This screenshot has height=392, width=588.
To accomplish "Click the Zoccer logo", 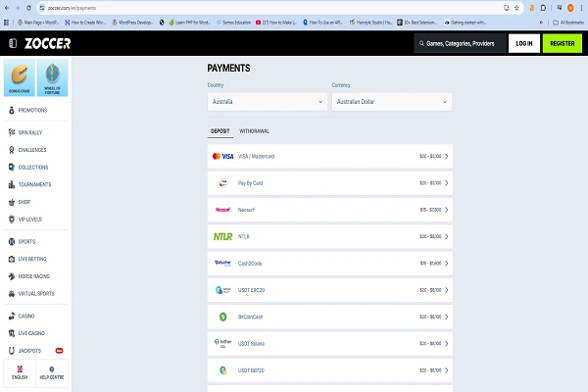I will point(48,43).
